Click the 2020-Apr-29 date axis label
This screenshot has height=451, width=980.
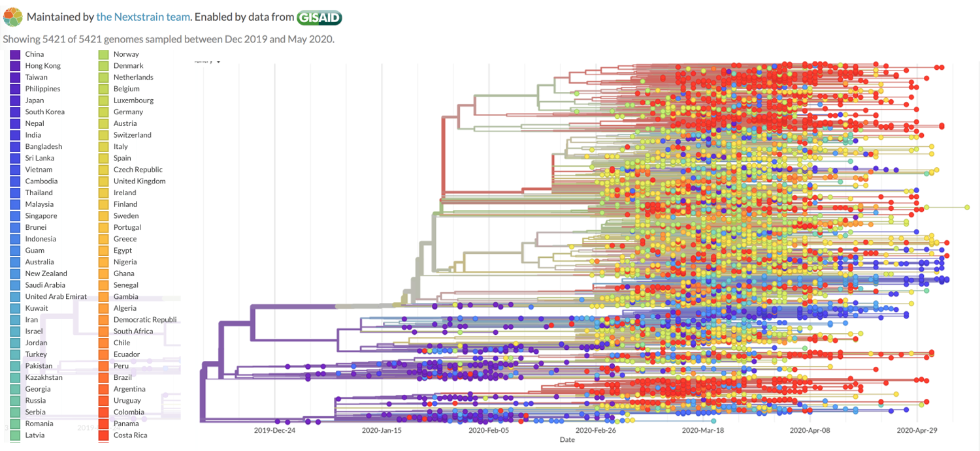[917, 431]
